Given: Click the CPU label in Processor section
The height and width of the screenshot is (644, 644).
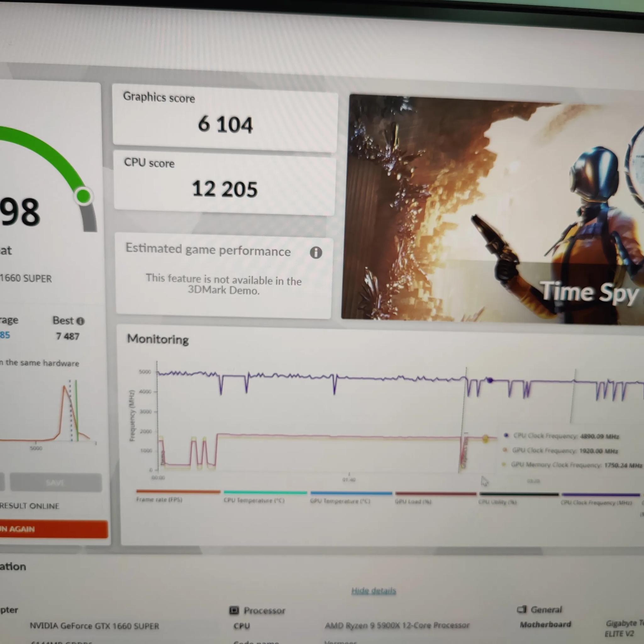Looking at the screenshot, I should coord(242,626).
